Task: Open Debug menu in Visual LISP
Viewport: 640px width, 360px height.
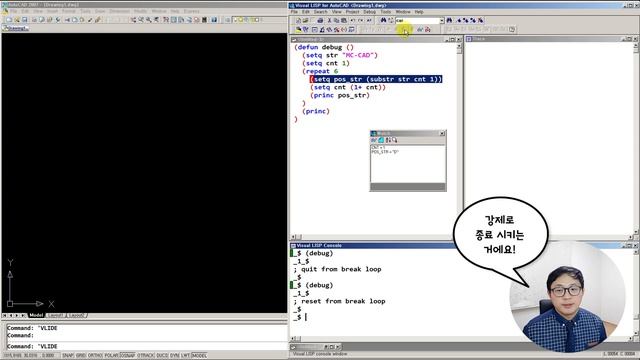Action: (369, 12)
